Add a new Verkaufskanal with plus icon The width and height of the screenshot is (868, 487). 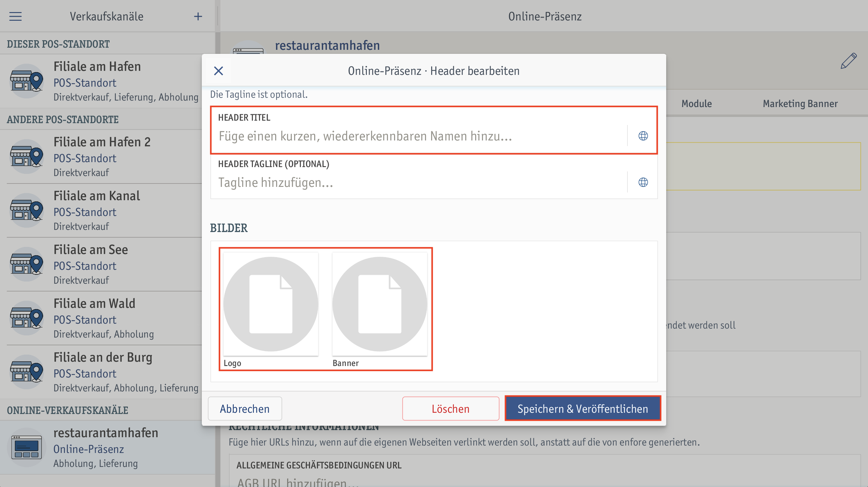point(198,16)
